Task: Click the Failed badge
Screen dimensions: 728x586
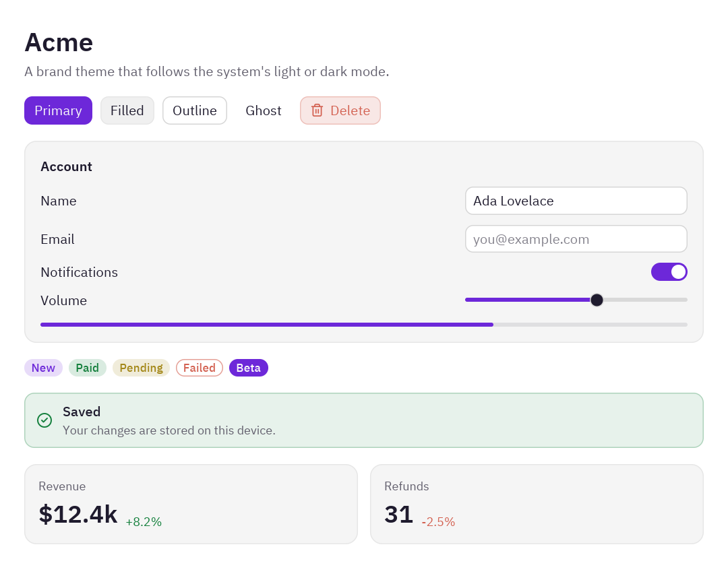Action: tap(200, 368)
